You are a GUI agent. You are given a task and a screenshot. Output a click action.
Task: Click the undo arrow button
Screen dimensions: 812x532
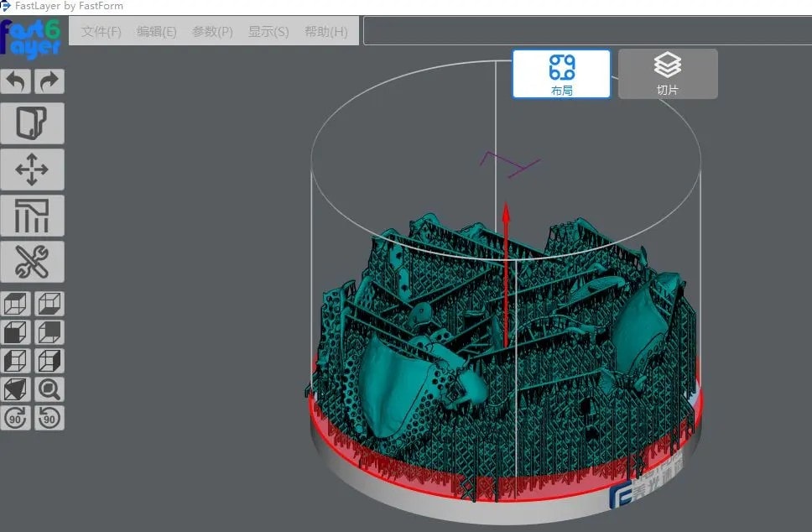17,81
